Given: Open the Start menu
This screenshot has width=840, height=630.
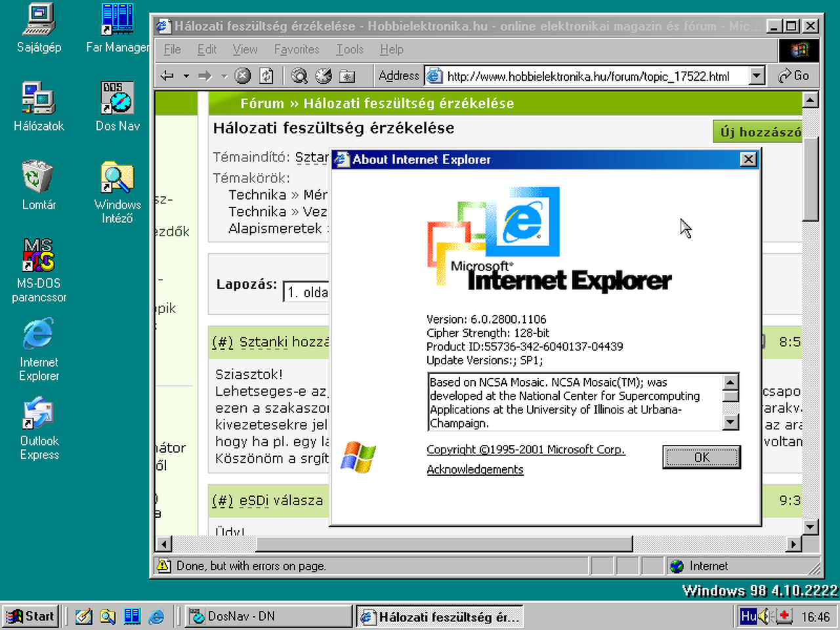Looking at the screenshot, I should click(31, 616).
